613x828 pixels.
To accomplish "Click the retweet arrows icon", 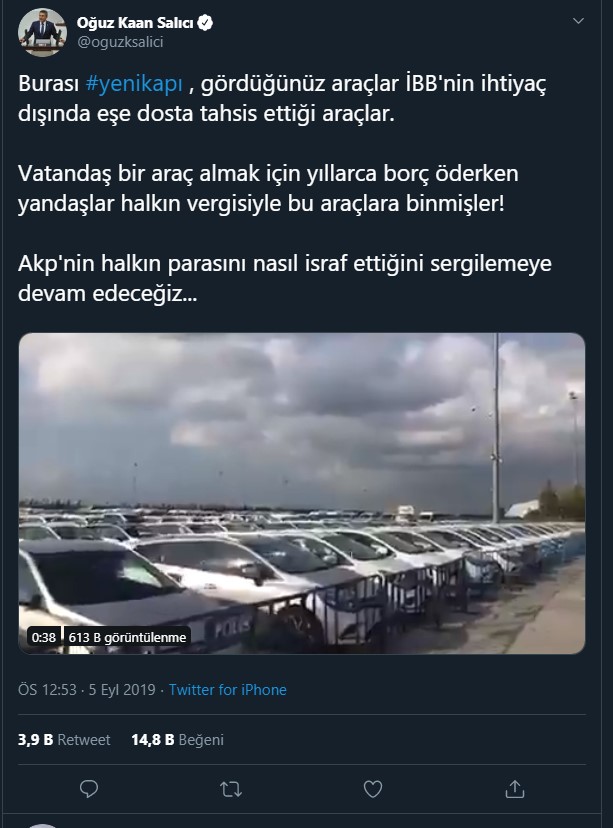I will click(231, 789).
